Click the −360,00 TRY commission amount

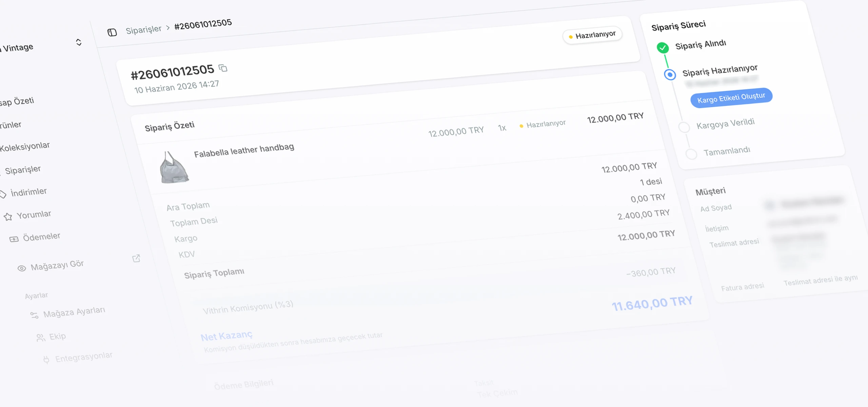click(651, 272)
